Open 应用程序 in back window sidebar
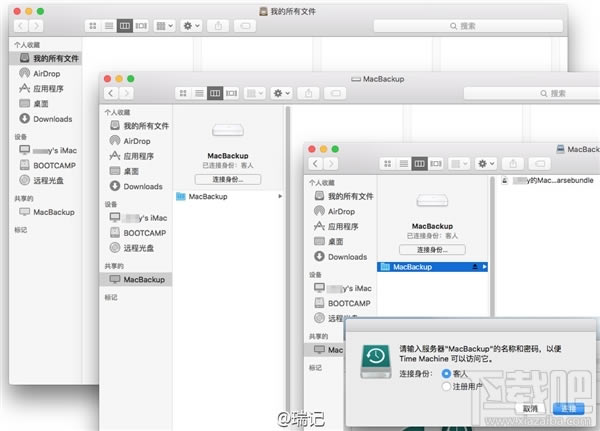 tap(46, 88)
